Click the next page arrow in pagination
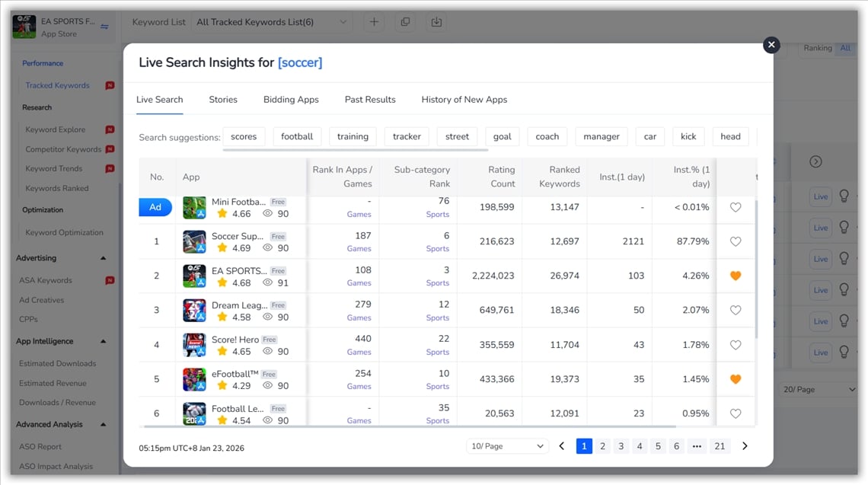 tap(744, 445)
